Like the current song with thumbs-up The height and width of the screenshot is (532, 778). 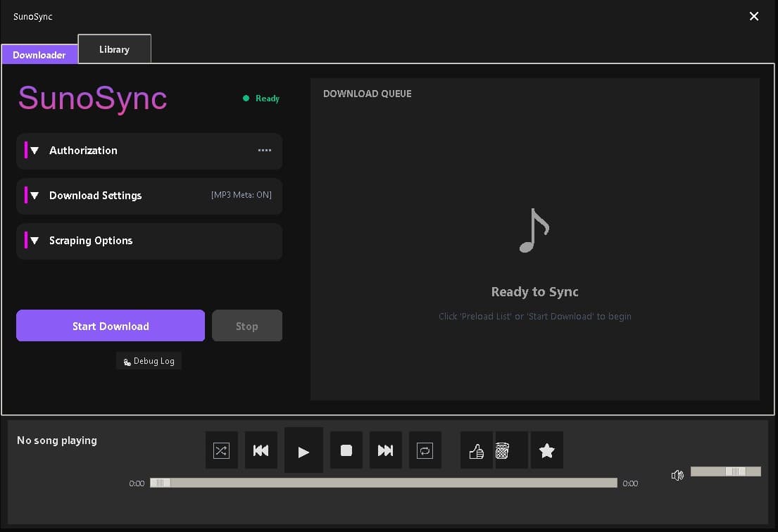pyautogui.click(x=476, y=450)
